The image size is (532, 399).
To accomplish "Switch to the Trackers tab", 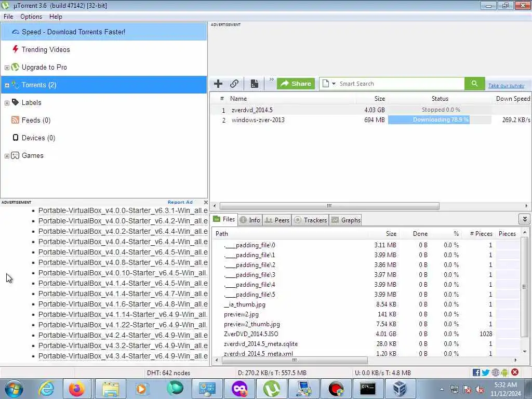I will point(311,220).
